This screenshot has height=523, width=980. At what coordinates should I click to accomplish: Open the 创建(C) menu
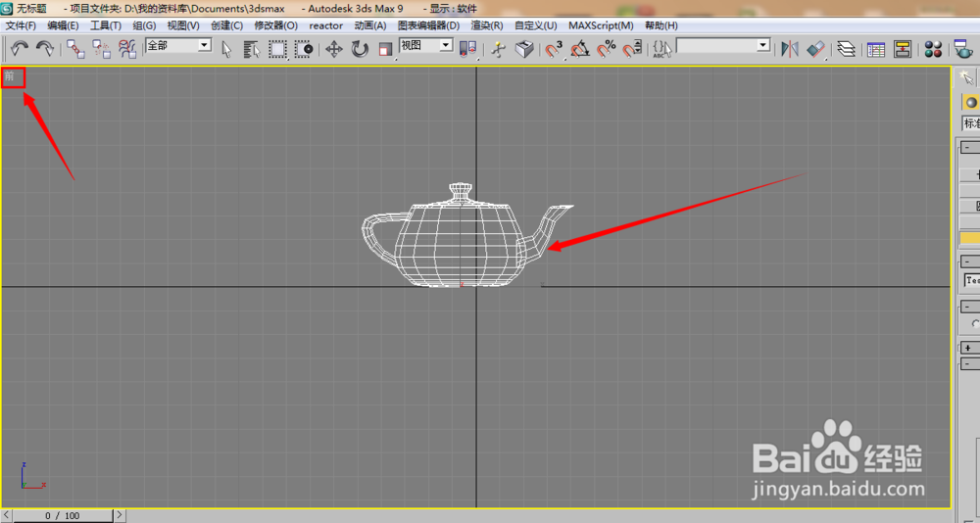click(227, 25)
